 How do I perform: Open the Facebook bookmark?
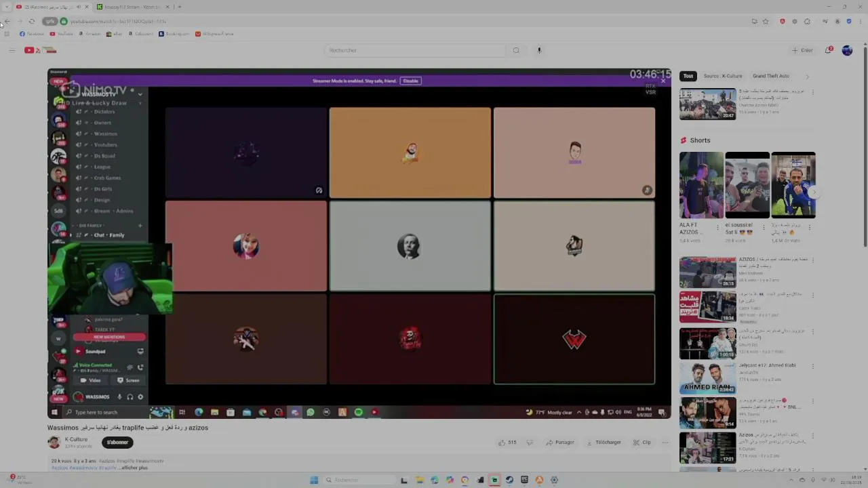click(x=32, y=34)
